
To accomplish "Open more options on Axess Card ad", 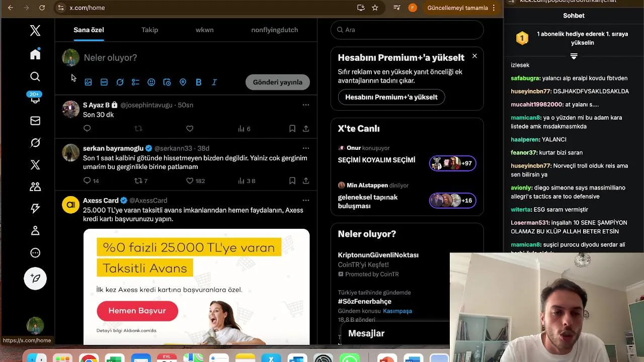I will 305,200.
